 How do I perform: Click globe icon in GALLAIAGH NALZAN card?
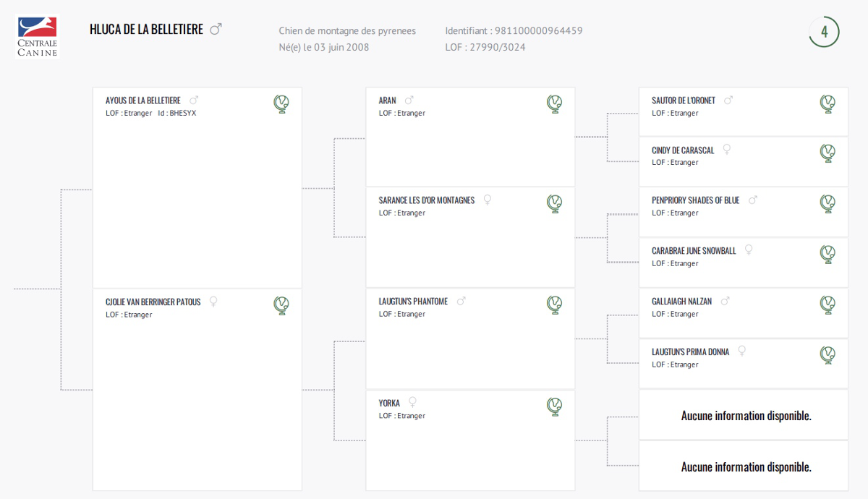[827, 305]
